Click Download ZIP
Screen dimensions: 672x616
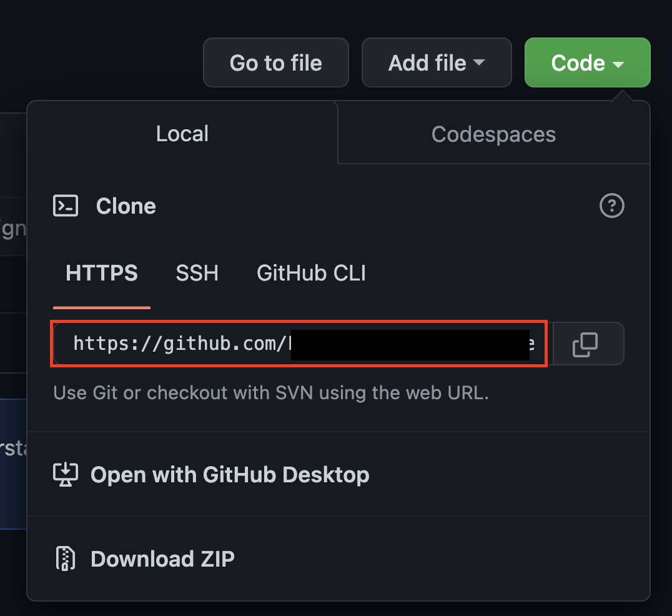162,559
